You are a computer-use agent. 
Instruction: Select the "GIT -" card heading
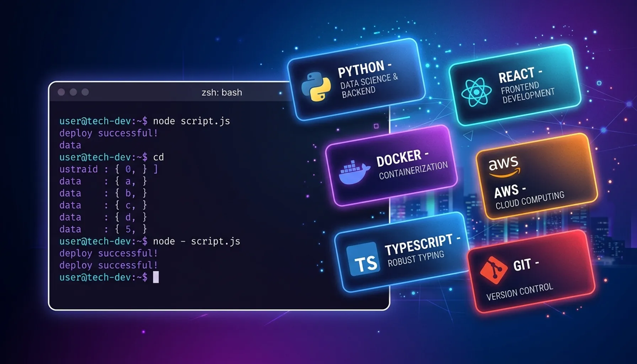coord(526,264)
